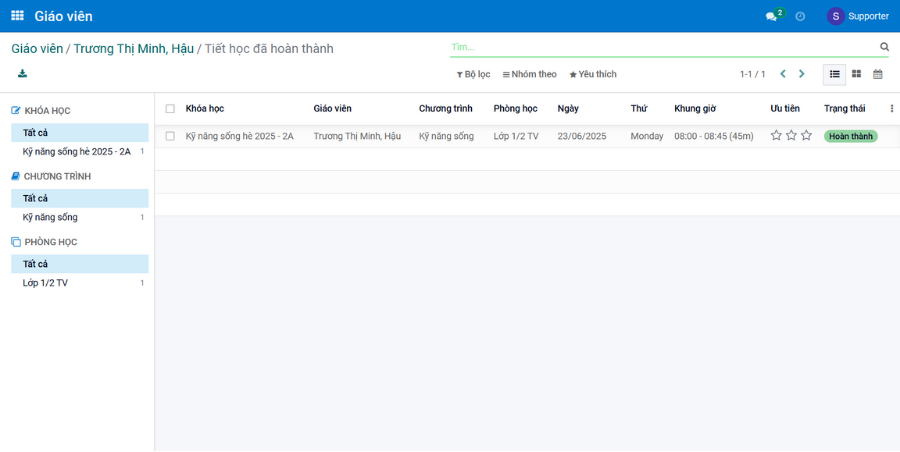The image size is (900, 452).
Task: Switch to list view
Action: coord(834,74)
